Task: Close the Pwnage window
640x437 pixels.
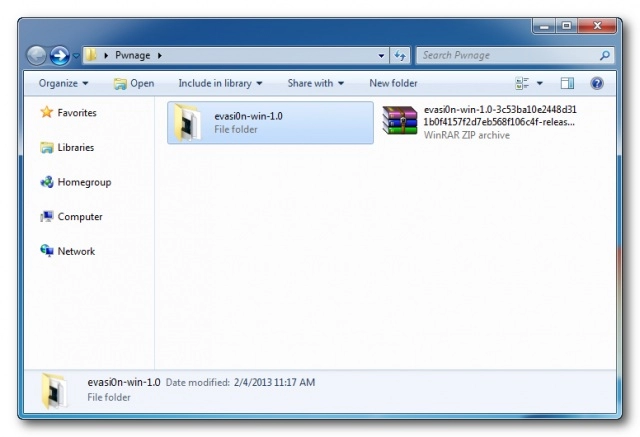Action: (x=597, y=26)
